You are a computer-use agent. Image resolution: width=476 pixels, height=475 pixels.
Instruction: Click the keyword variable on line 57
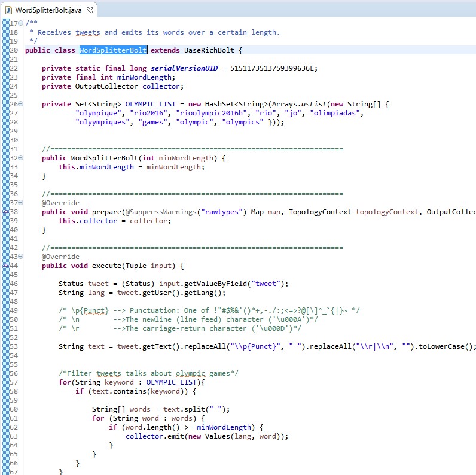119,382
